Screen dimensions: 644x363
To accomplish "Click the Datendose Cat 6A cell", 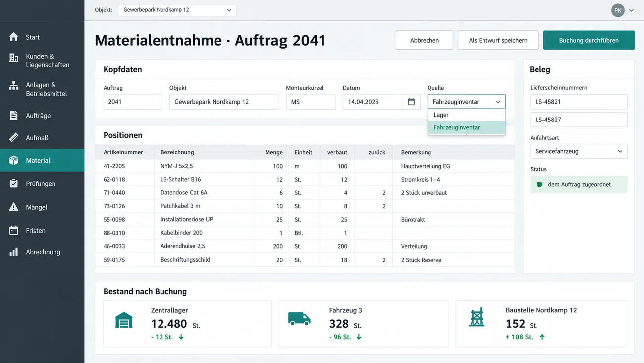I will [x=184, y=192].
